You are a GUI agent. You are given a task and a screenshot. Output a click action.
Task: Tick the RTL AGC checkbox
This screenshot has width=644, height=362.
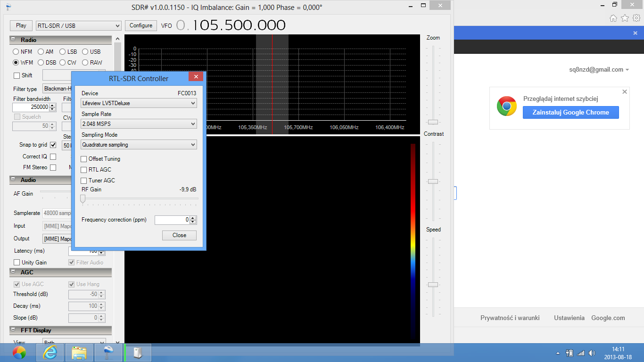[84, 170]
